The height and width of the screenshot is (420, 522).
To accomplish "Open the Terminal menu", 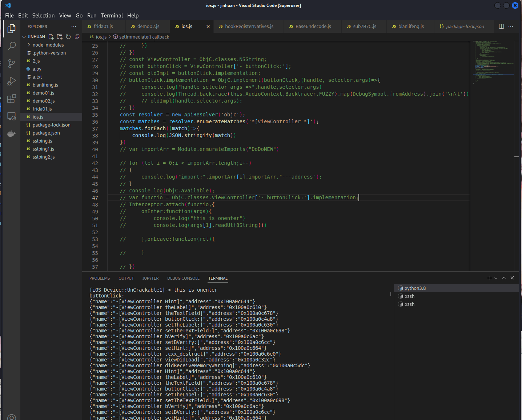I will click(112, 16).
